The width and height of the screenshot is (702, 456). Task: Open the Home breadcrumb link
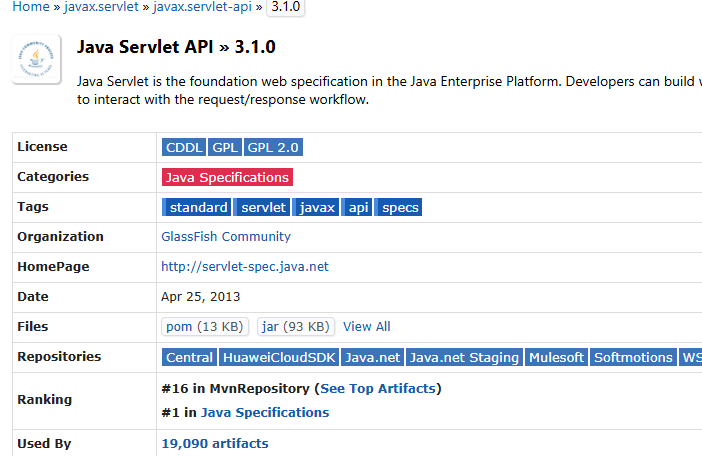coord(30,7)
